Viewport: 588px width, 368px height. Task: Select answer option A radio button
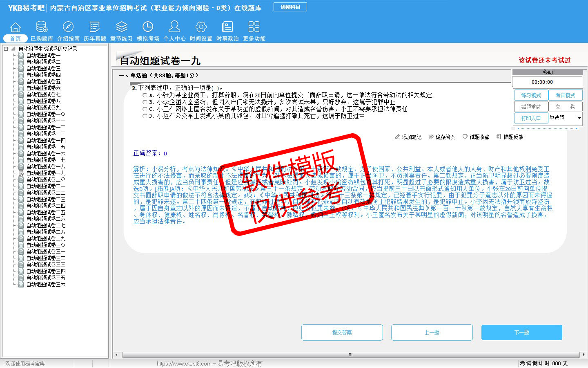[x=145, y=95]
